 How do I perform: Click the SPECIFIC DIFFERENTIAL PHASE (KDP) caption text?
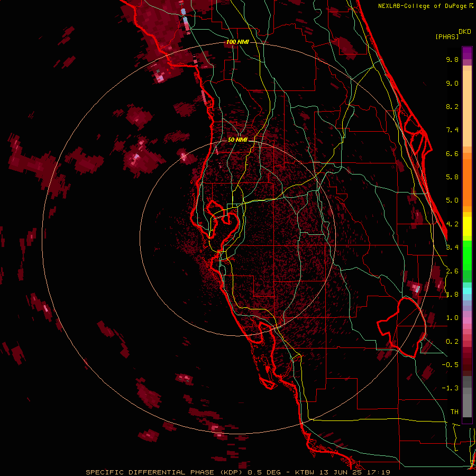pyautogui.click(x=166, y=472)
